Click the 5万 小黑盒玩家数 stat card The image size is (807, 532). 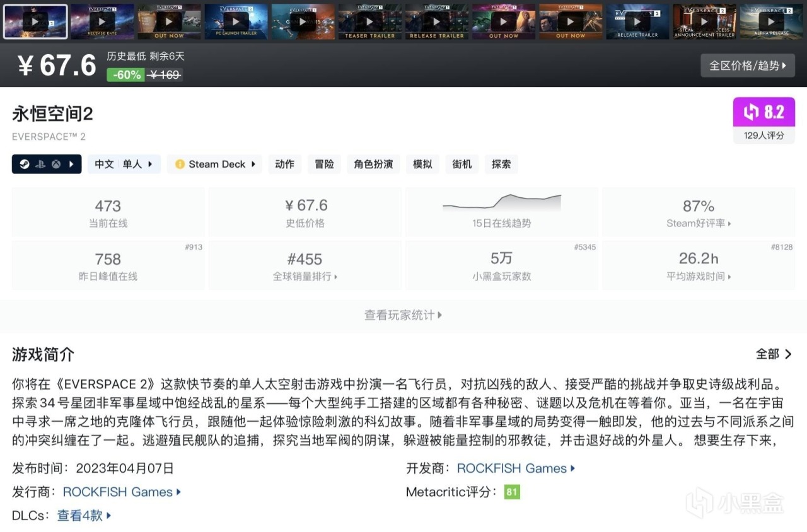coord(502,265)
